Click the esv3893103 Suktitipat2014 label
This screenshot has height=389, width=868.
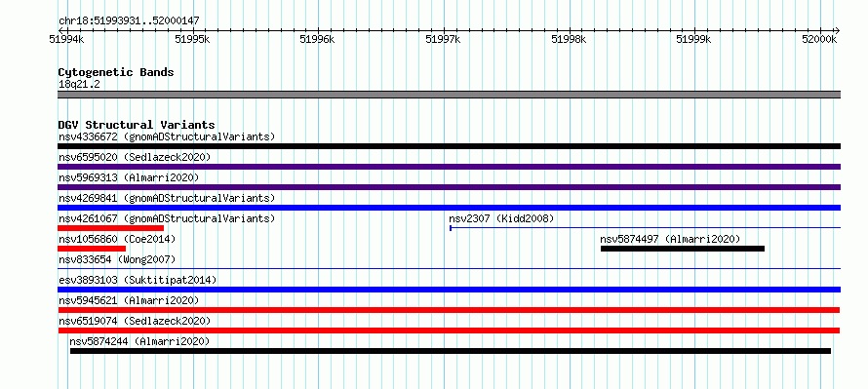click(x=138, y=280)
